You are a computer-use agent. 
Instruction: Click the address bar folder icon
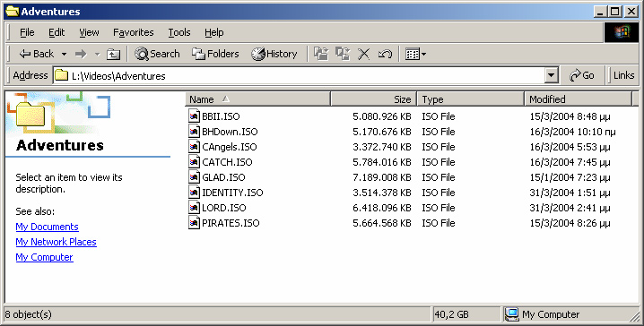pyautogui.click(x=62, y=75)
